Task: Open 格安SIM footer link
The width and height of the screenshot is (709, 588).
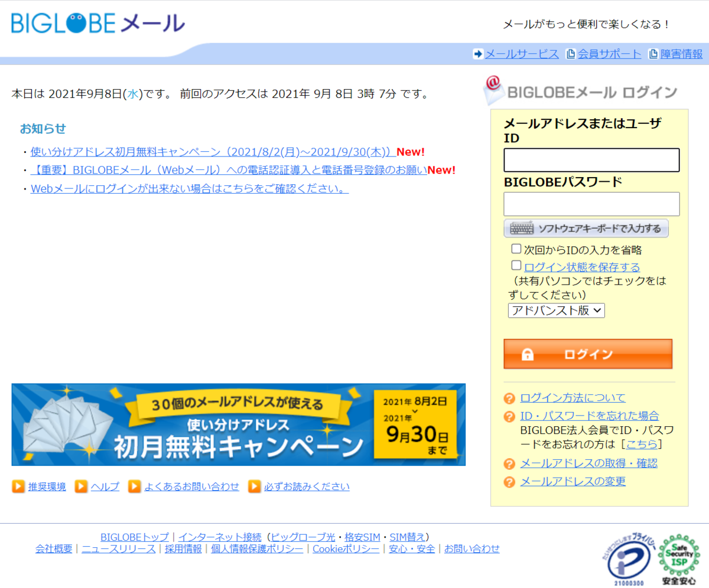Action: tap(362, 537)
